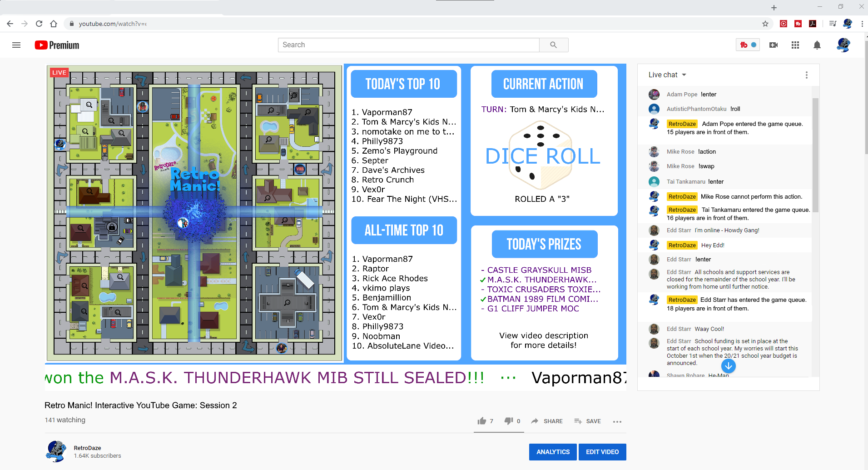Dislike the video with thumbs down
868x470 pixels.
(509, 421)
